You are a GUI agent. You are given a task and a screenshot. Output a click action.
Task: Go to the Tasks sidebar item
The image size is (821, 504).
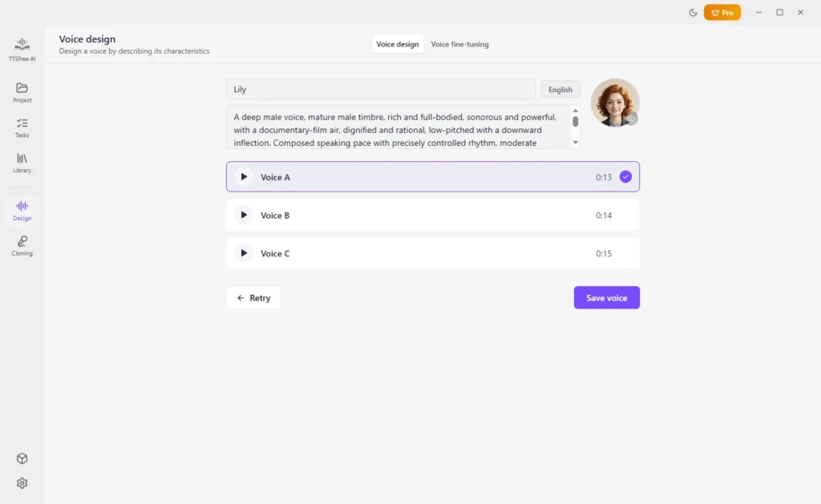22,127
